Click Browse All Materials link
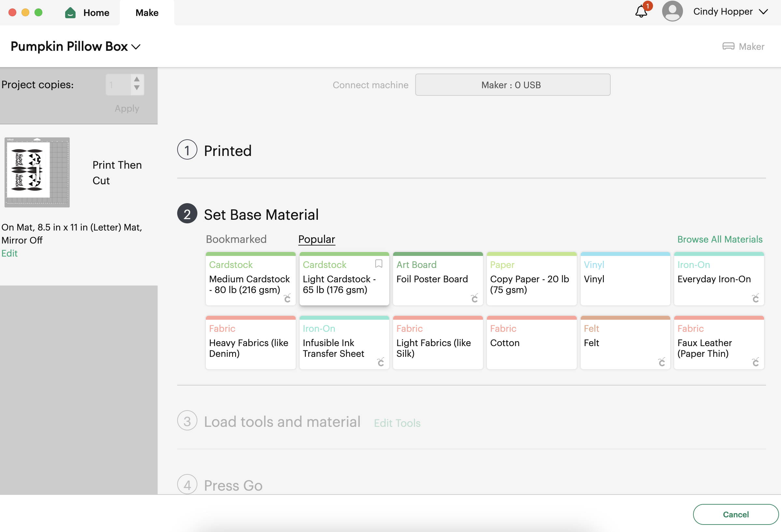 coord(720,239)
